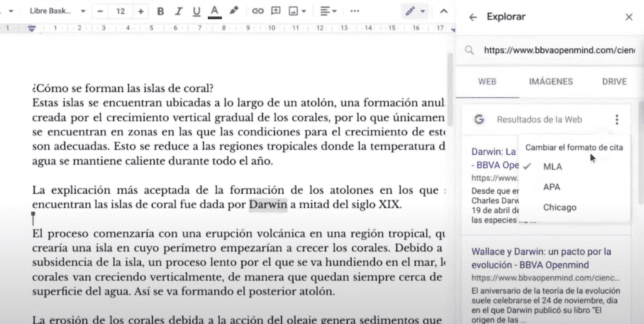The height and width of the screenshot is (324, 644).
Task: Switch to the IMÁGENES tab
Action: (x=550, y=82)
